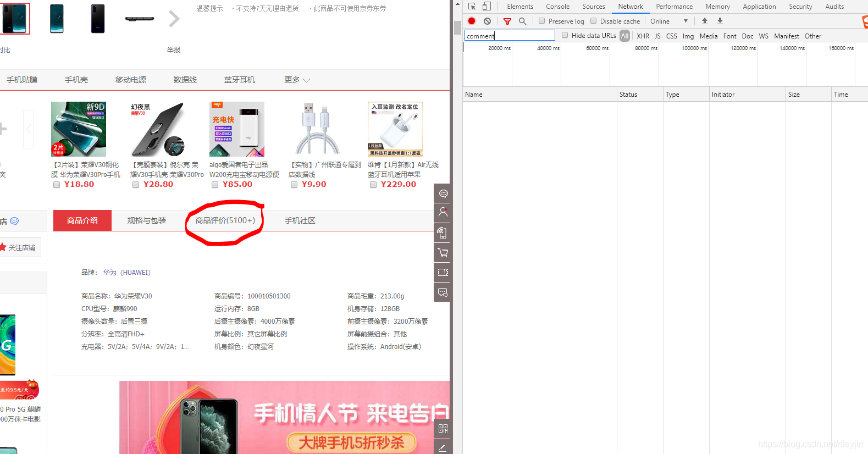Image resolution: width=868 pixels, height=454 pixels.
Task: Open the Elements DevTools tab
Action: tap(520, 7)
